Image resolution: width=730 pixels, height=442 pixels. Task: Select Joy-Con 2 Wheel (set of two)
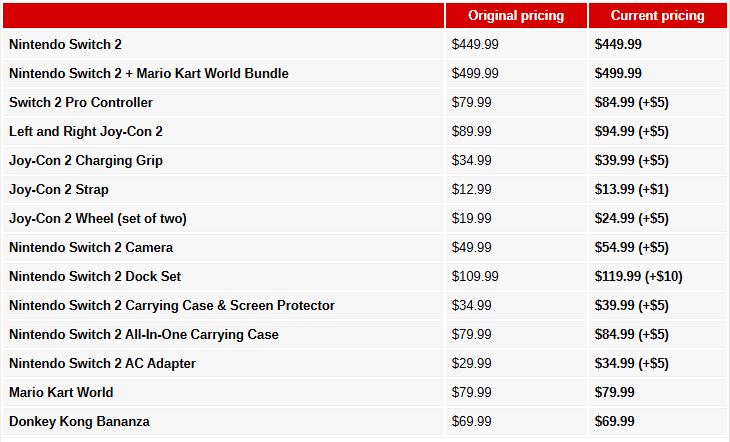coord(98,218)
